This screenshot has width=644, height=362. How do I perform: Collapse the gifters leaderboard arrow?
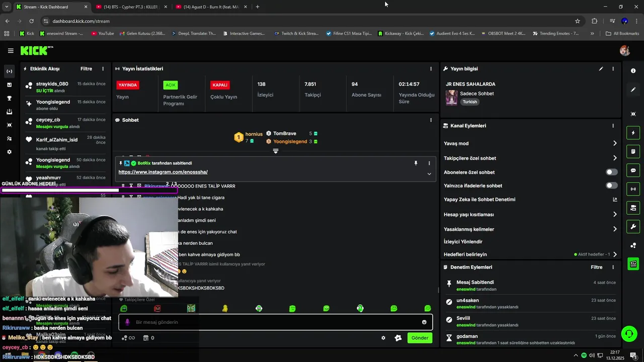click(x=276, y=151)
